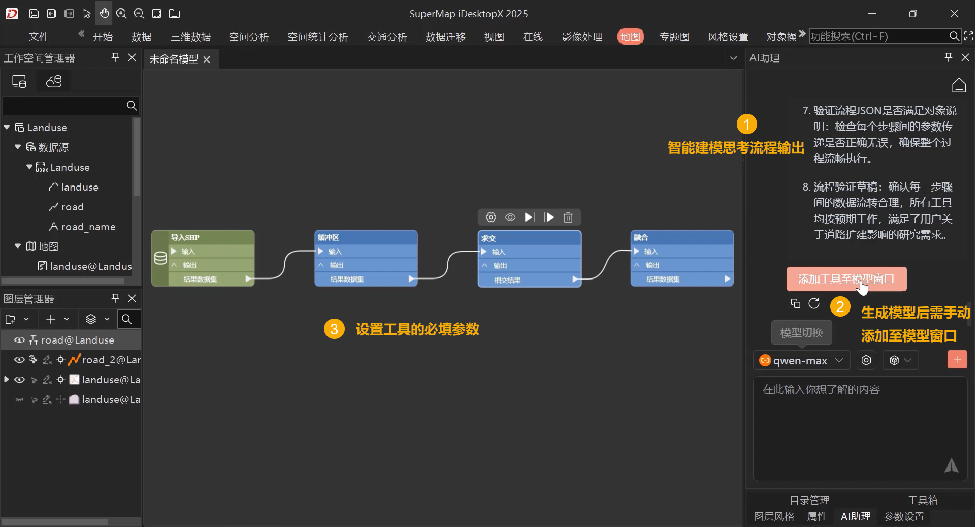The image size is (980, 527).
Task: Open settings gear on the 求交 node toolbar
Action: click(x=491, y=218)
